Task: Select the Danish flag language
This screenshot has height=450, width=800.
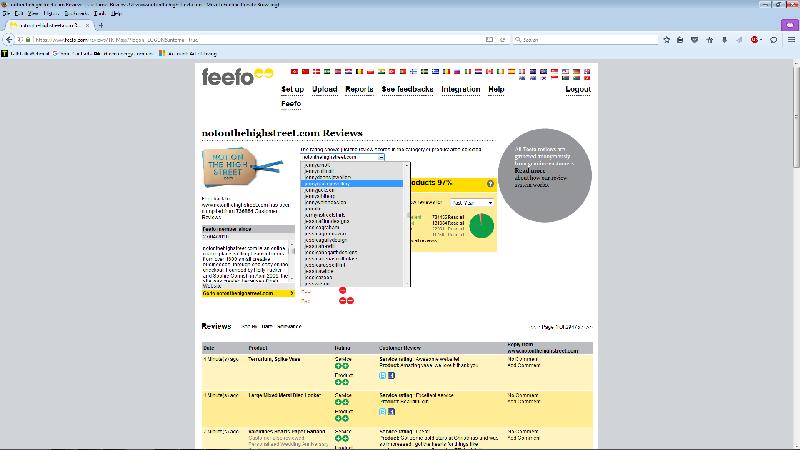Action: [x=316, y=72]
